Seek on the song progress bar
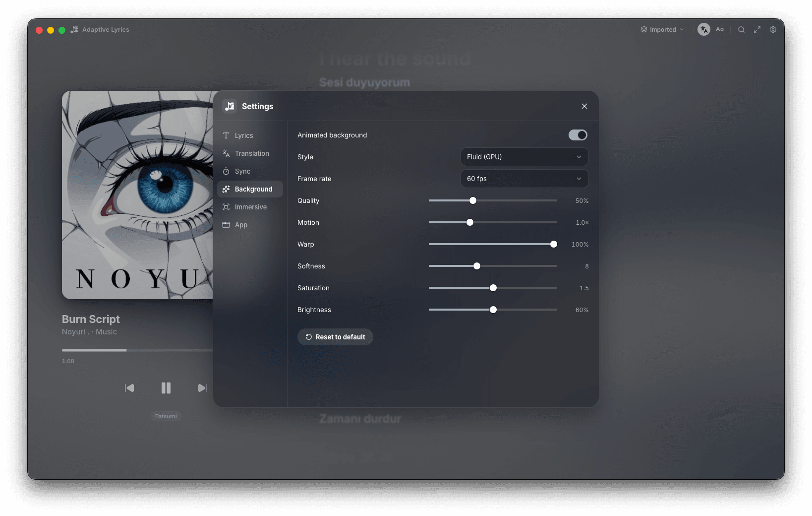 137,350
